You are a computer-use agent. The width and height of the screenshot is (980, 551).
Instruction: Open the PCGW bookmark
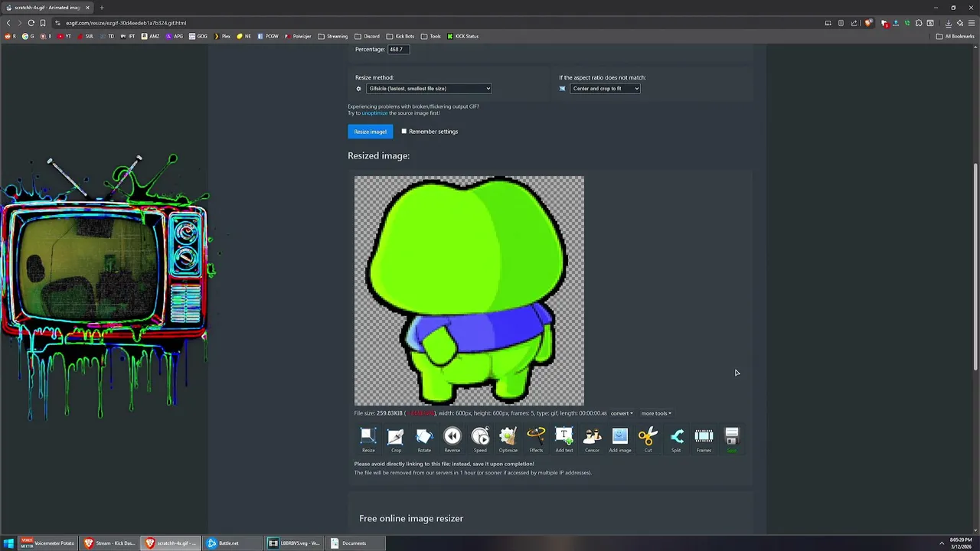click(268, 36)
